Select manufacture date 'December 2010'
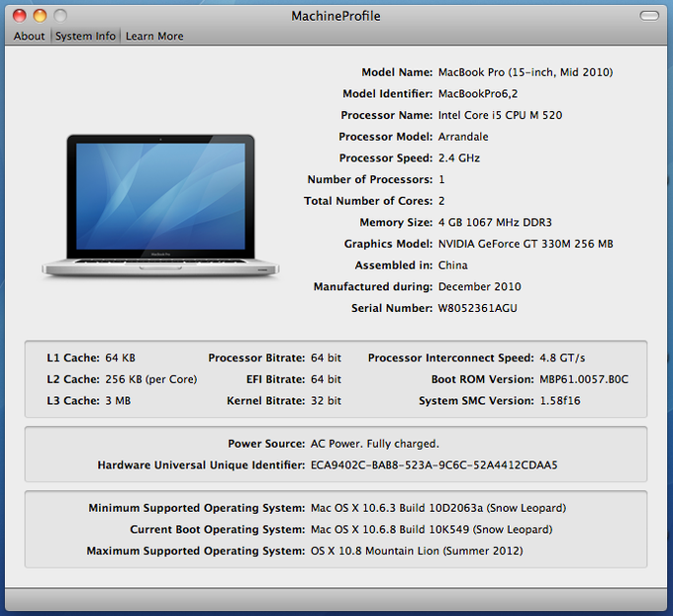The height and width of the screenshot is (616, 673). [479, 286]
